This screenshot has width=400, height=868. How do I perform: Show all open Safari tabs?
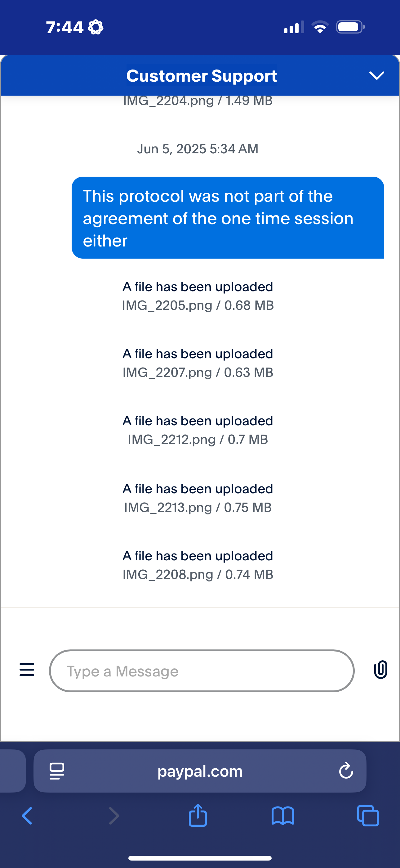[x=368, y=816]
